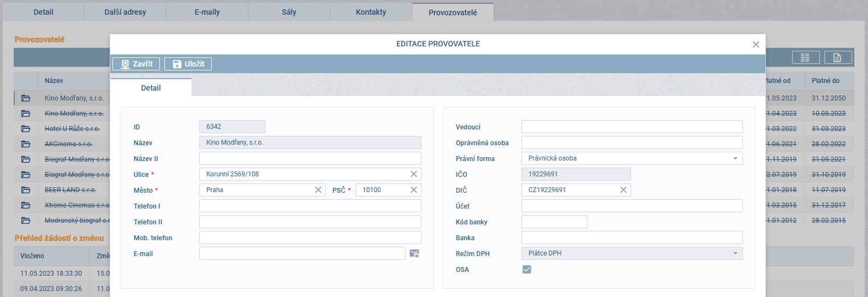868x297 pixels.
Task: Open column settings grid icon
Action: pyautogui.click(x=805, y=57)
